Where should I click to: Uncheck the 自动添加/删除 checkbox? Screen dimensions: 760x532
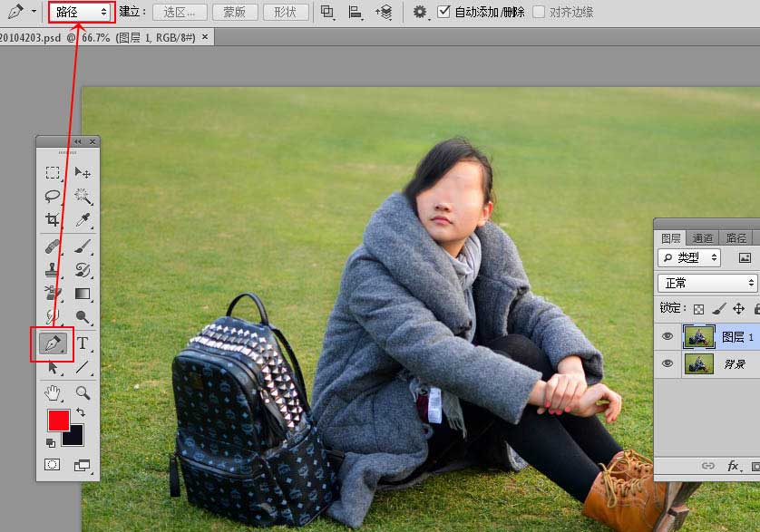(x=443, y=12)
